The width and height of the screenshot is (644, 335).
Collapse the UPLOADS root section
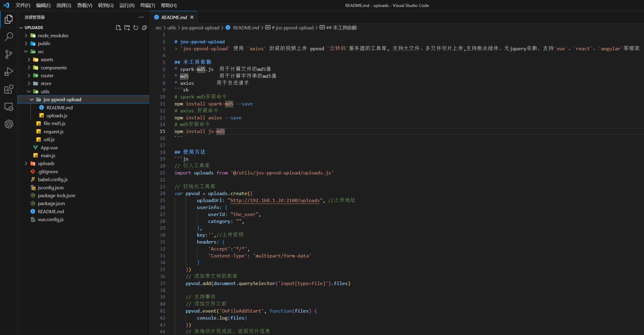click(x=21, y=28)
